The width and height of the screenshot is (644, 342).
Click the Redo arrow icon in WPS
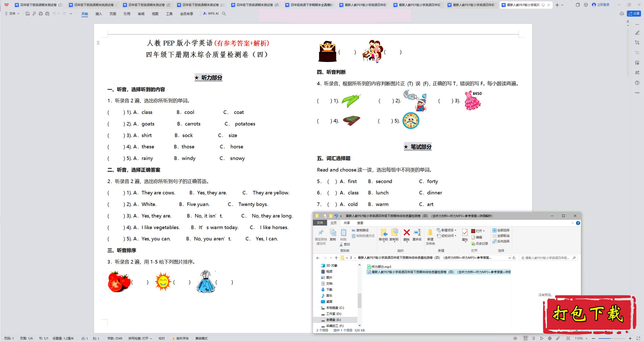(64, 14)
